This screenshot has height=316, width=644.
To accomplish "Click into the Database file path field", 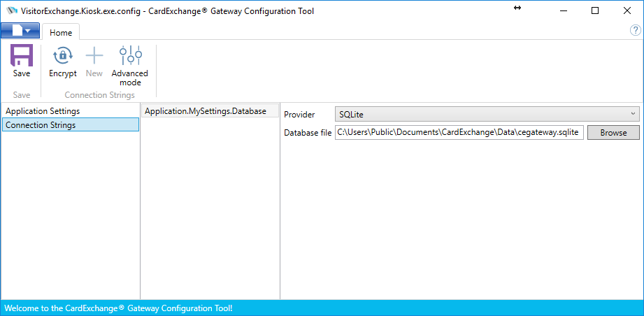I will pyautogui.click(x=459, y=133).
